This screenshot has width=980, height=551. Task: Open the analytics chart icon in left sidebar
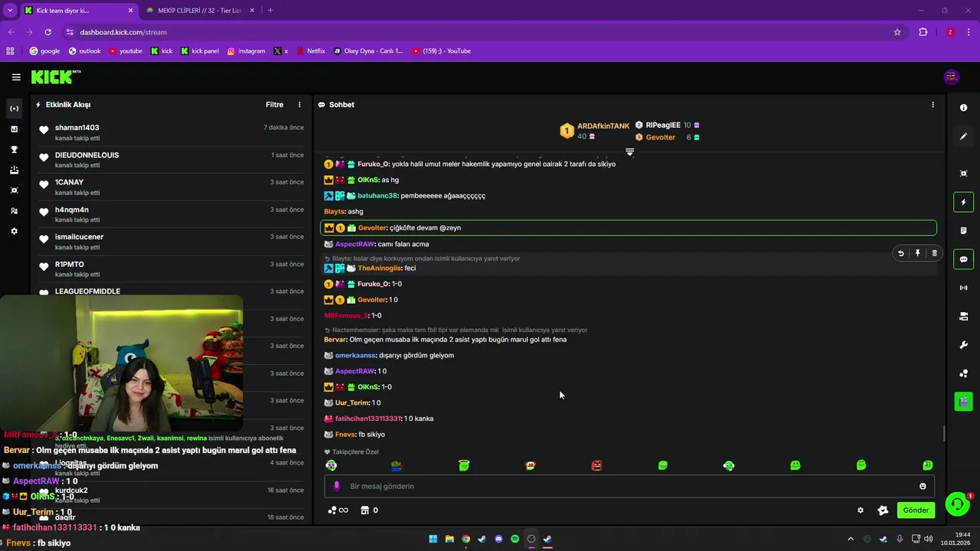pos(14,129)
